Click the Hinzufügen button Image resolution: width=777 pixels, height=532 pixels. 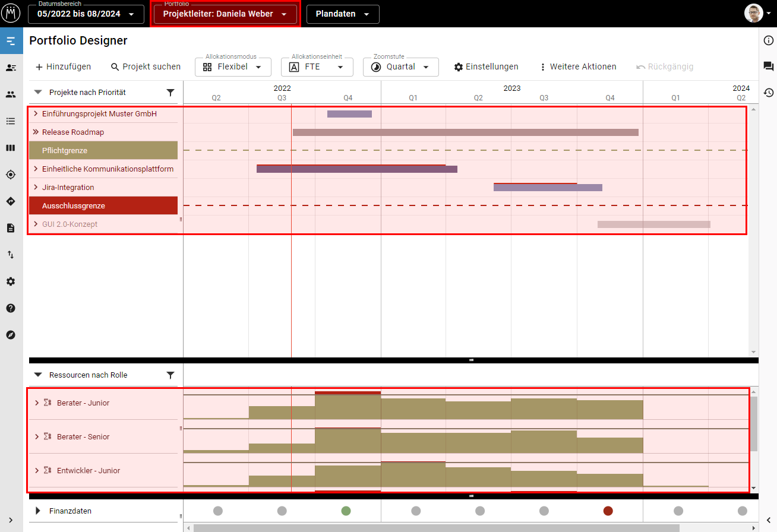coord(63,67)
